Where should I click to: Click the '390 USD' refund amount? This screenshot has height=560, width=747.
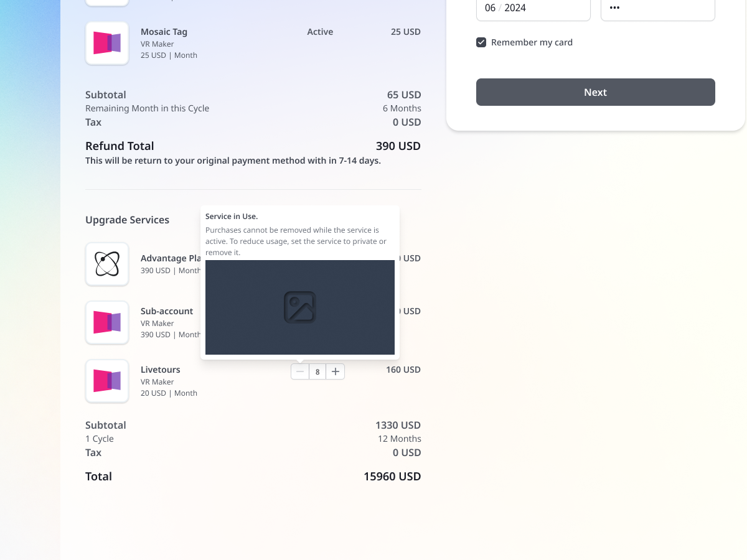[398, 146]
